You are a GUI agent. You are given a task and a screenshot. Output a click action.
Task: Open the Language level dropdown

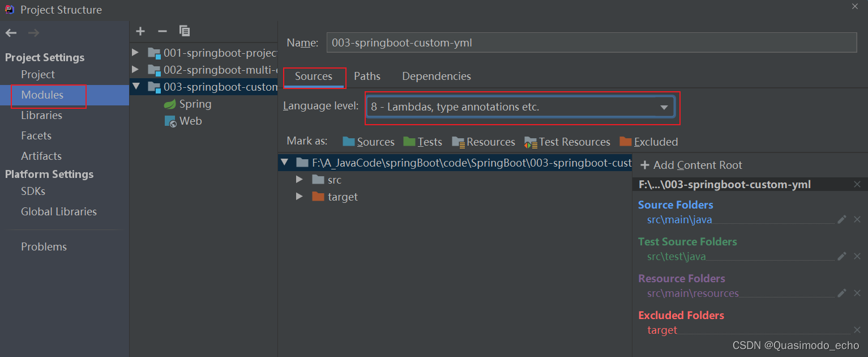(520, 107)
